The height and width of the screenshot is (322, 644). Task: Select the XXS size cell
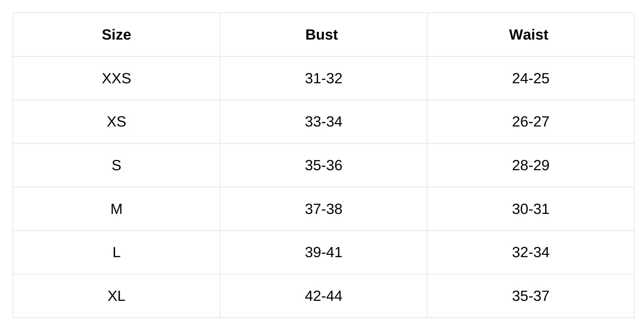click(x=116, y=78)
